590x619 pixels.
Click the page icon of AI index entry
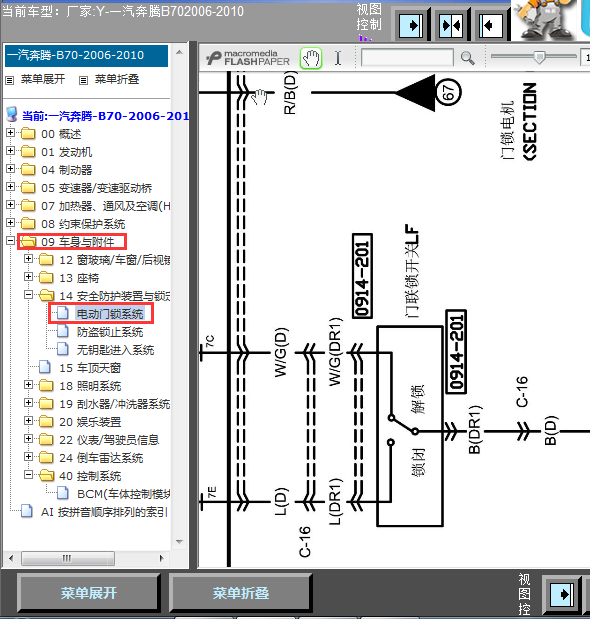point(26,511)
